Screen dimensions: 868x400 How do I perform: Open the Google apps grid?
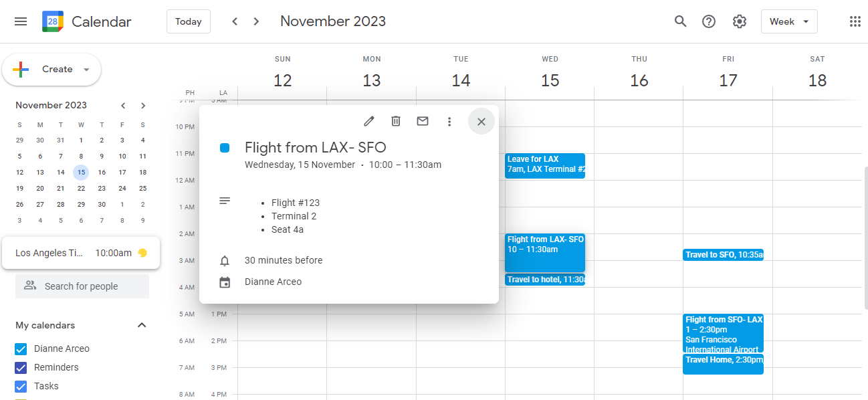pyautogui.click(x=855, y=21)
